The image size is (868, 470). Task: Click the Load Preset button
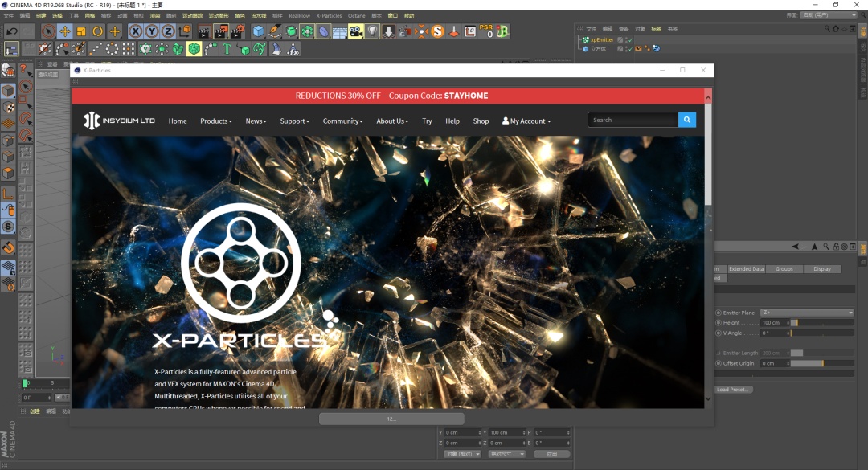pyautogui.click(x=734, y=390)
